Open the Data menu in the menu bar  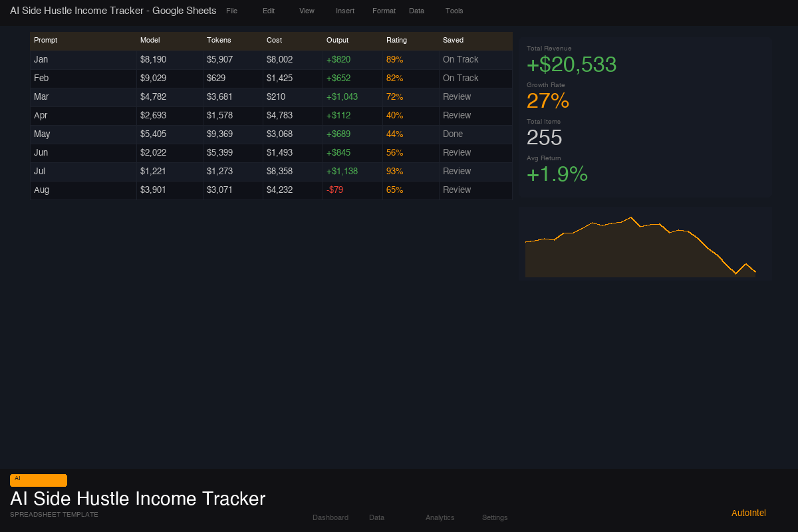417,11
